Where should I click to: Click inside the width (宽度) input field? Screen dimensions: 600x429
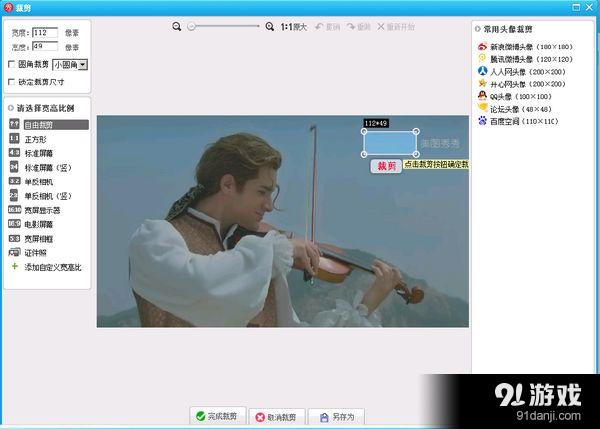pyautogui.click(x=45, y=33)
